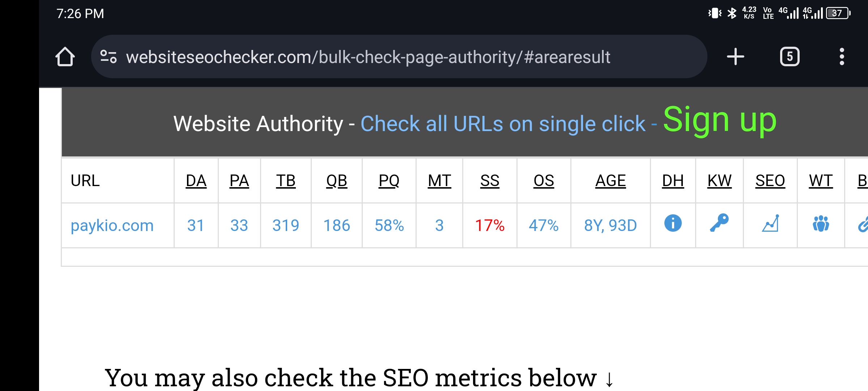Click the DH info icon for paykio.com

click(x=673, y=223)
